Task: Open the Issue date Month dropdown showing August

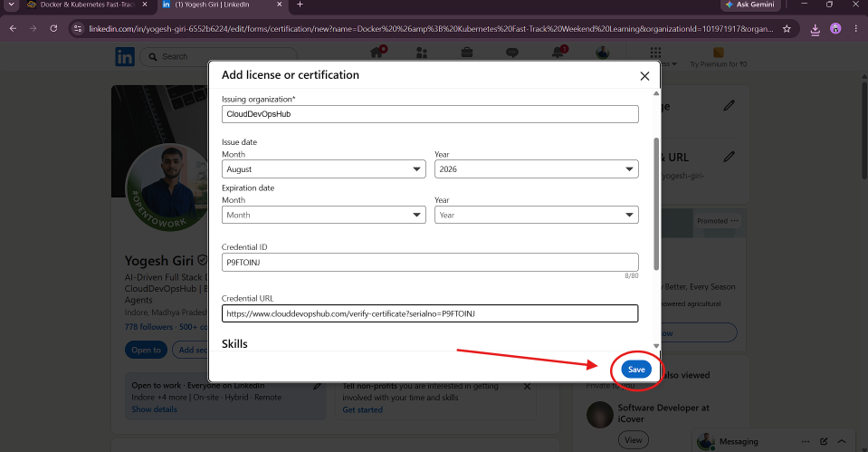Action: pos(323,169)
